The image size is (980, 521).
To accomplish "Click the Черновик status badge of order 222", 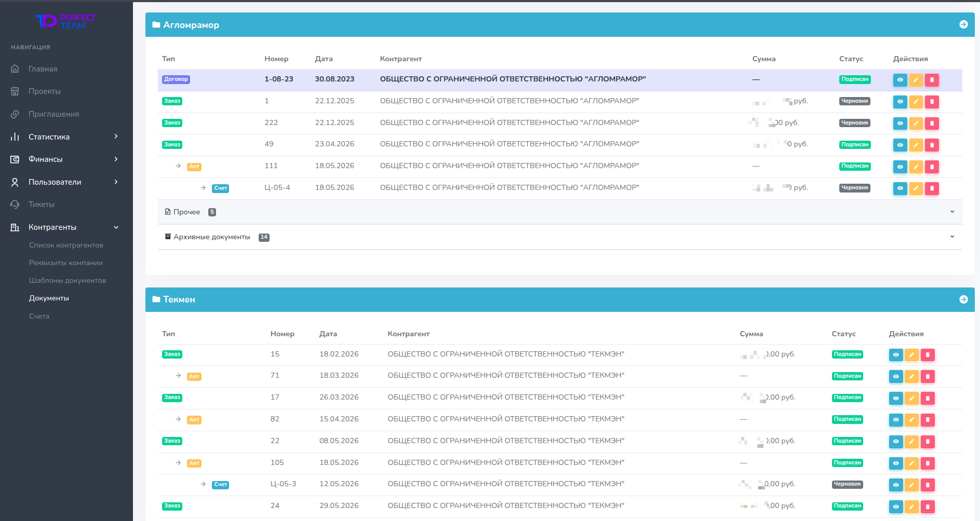I will coord(855,123).
